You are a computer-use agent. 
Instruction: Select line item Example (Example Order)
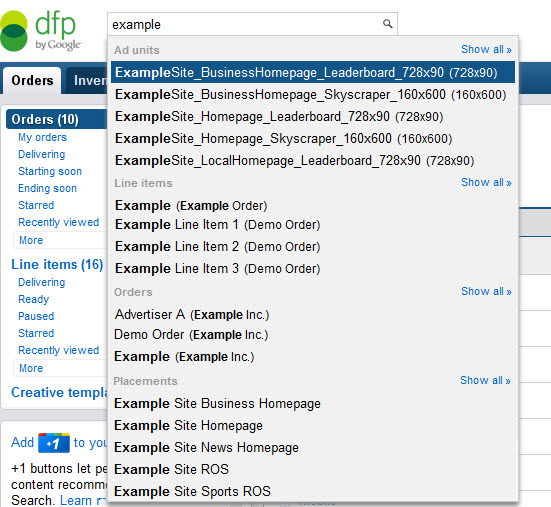(x=313, y=206)
